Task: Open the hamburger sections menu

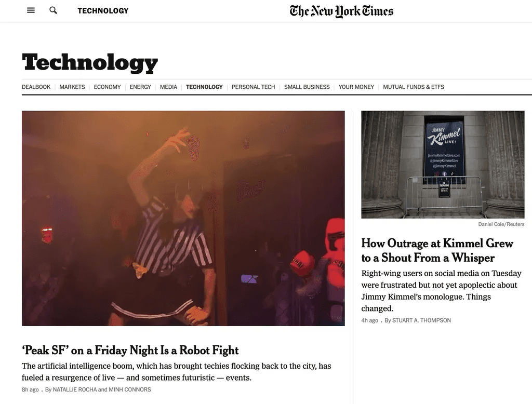Action: click(x=31, y=10)
